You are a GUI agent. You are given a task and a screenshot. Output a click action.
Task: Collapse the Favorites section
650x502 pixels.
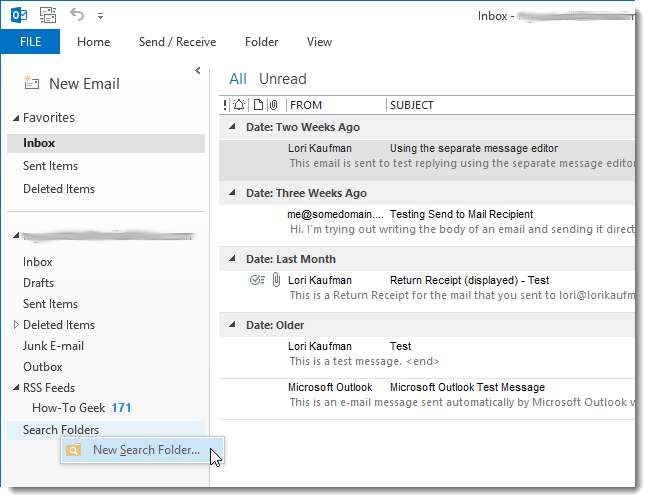(16, 118)
